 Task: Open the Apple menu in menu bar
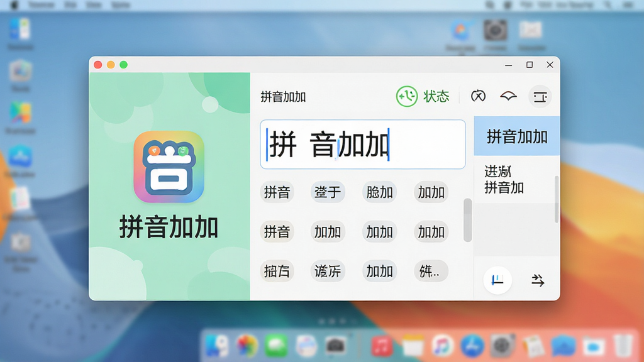point(14,5)
